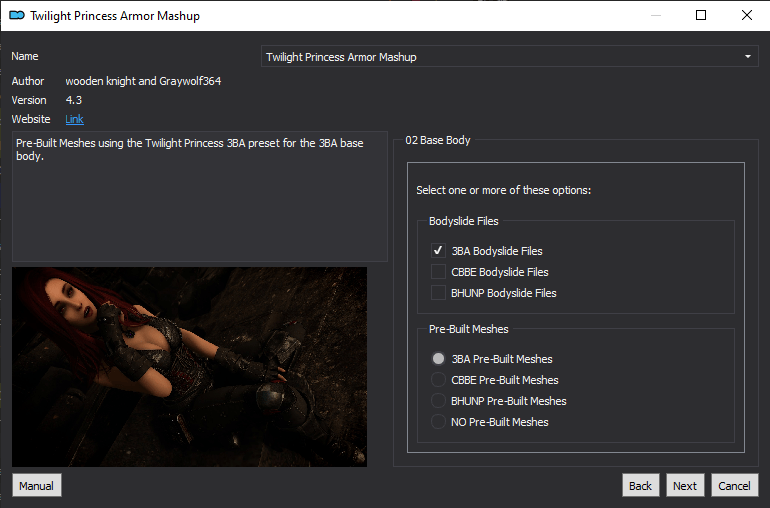Click the armor preview screenshot image
Screen dimensions: 770x508
pyautogui.click(x=190, y=367)
